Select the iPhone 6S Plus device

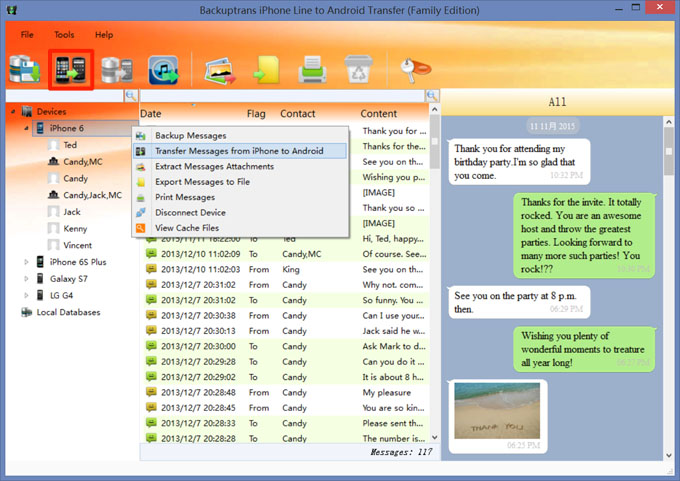78,262
